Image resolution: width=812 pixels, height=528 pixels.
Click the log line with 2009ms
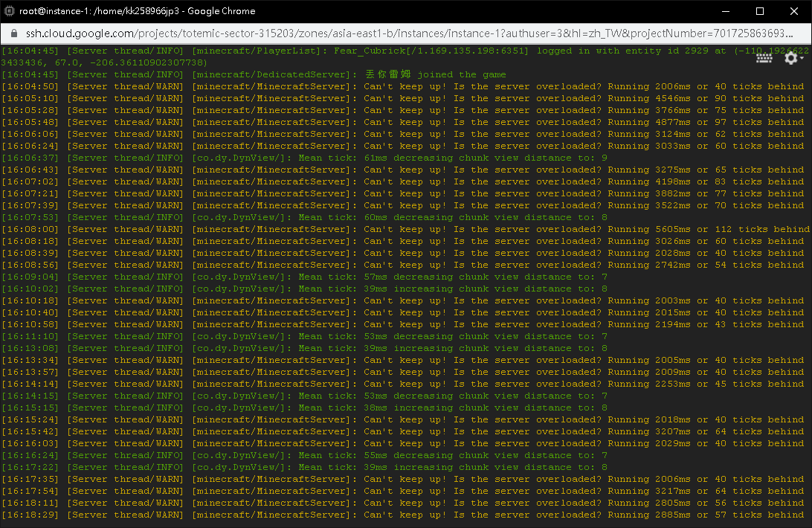tap(402, 373)
